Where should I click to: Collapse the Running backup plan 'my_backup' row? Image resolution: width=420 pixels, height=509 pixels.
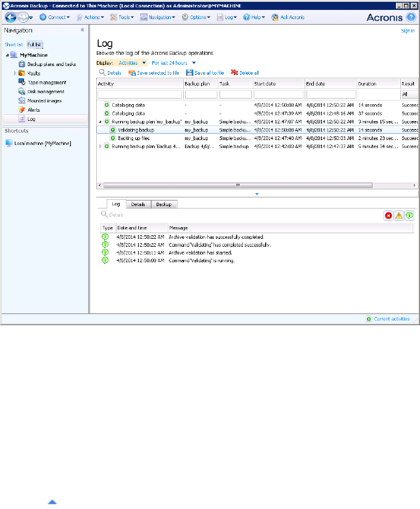point(100,122)
